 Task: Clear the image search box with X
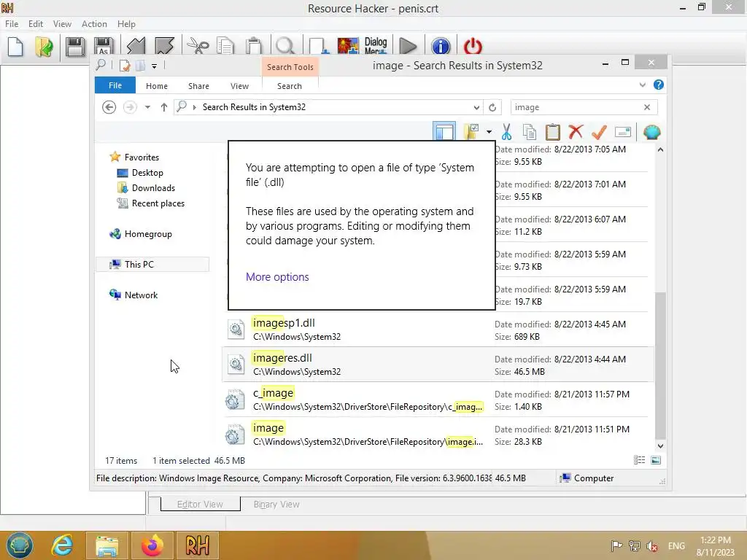pyautogui.click(x=647, y=107)
